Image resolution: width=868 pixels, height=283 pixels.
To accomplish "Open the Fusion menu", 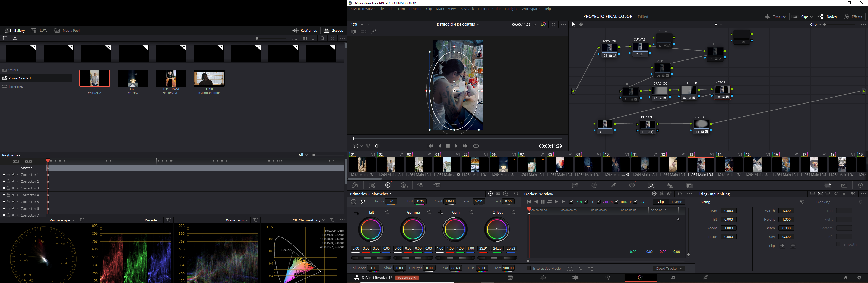I will (x=483, y=9).
